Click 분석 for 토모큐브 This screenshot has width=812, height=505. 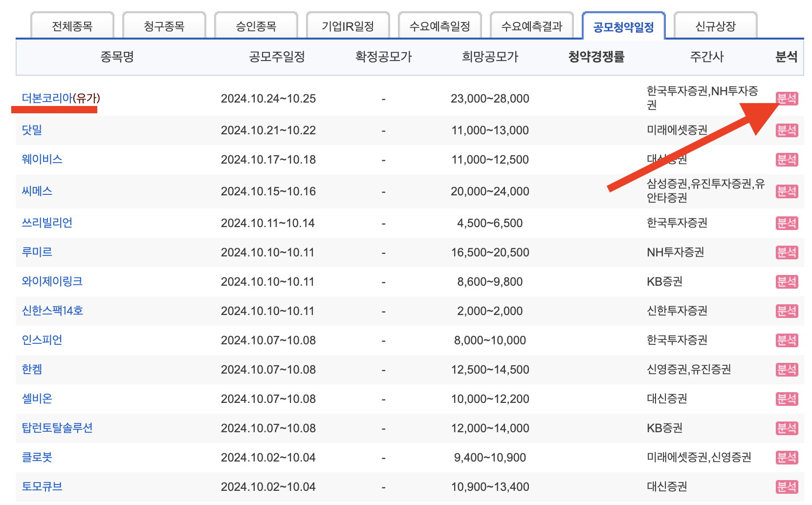pos(787,486)
